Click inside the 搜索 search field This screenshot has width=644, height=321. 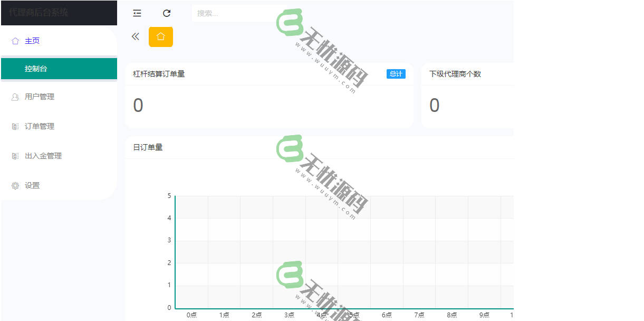pos(237,13)
